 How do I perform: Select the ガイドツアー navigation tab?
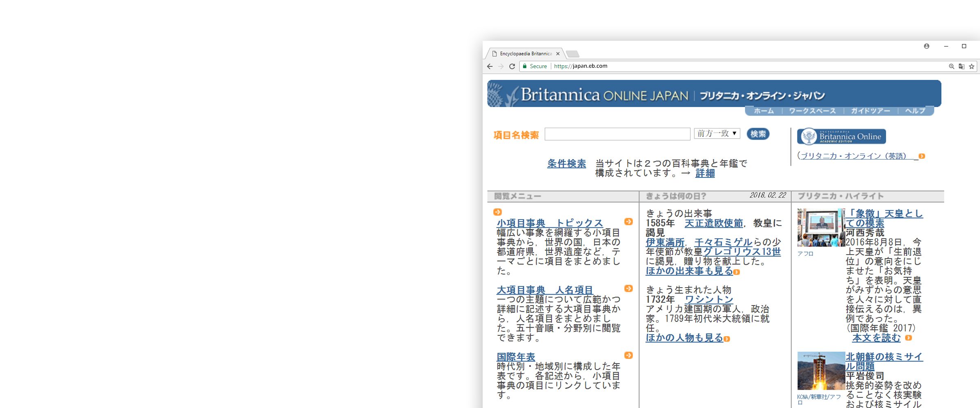[871, 111]
